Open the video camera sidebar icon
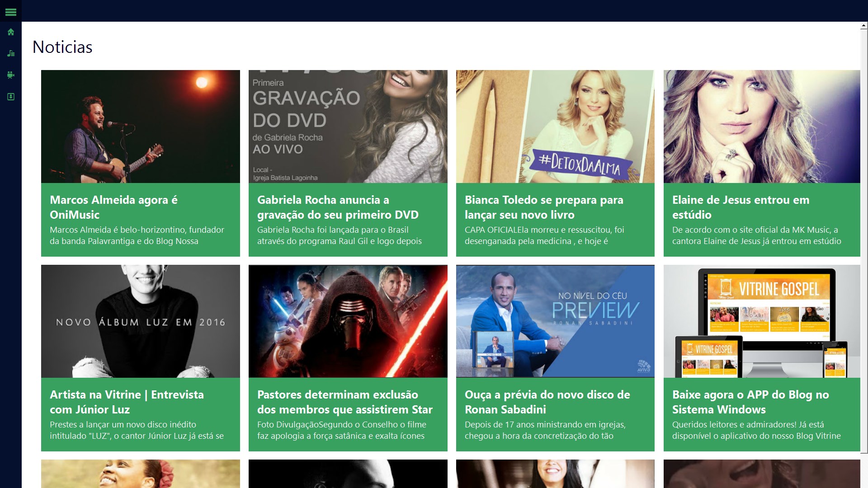Screen dimensions: 868x488 [x=11, y=75]
